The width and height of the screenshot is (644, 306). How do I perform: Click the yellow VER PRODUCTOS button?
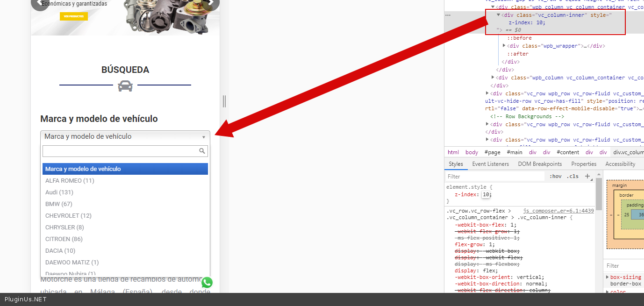coord(74,16)
